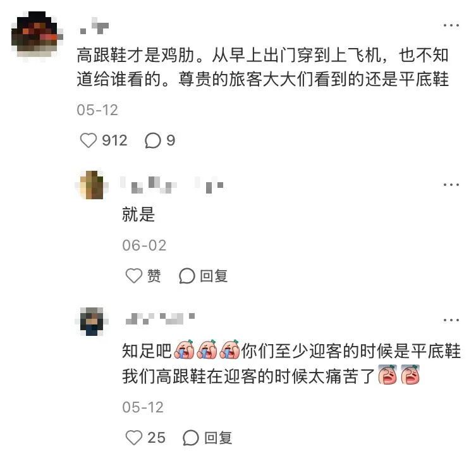
Task: Like the reply with 25 likes
Action: [134, 438]
